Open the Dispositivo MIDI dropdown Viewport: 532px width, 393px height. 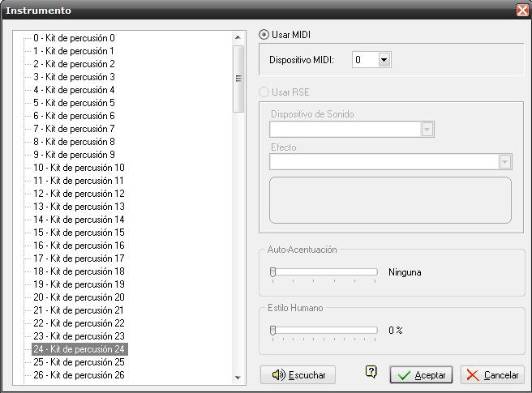384,60
